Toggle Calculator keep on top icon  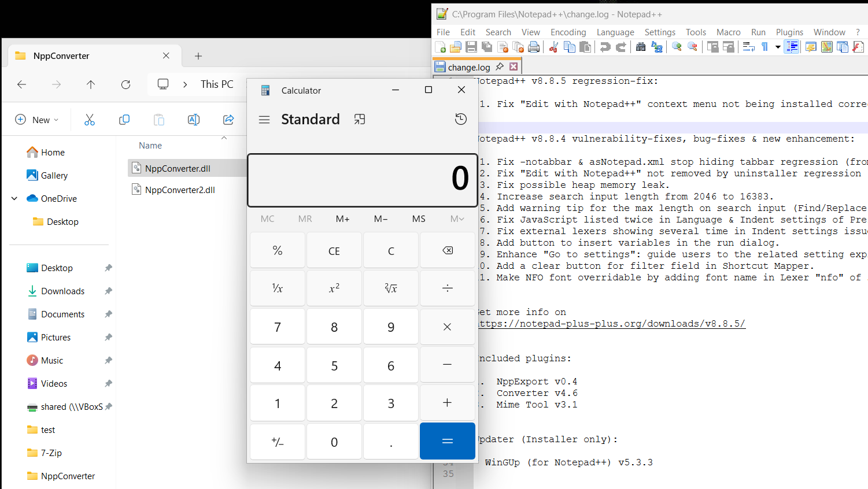pos(360,119)
